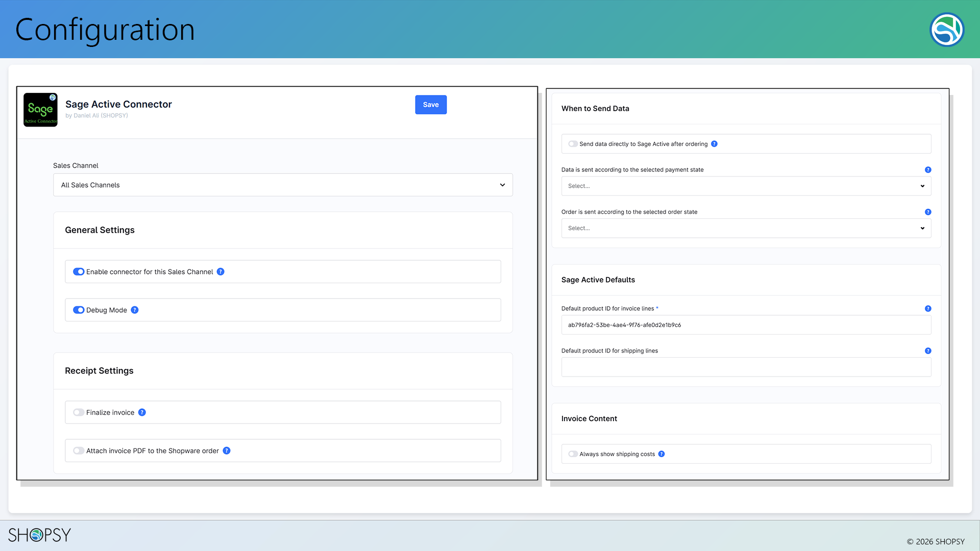Open the All Sales Channels dropdown
Screen dimensions: 980x551
pos(283,185)
